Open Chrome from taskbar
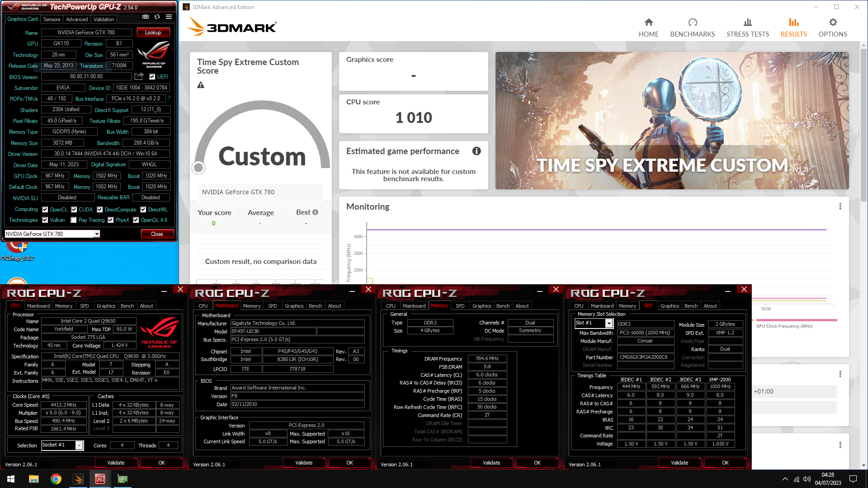868x488 pixels. 56,479
